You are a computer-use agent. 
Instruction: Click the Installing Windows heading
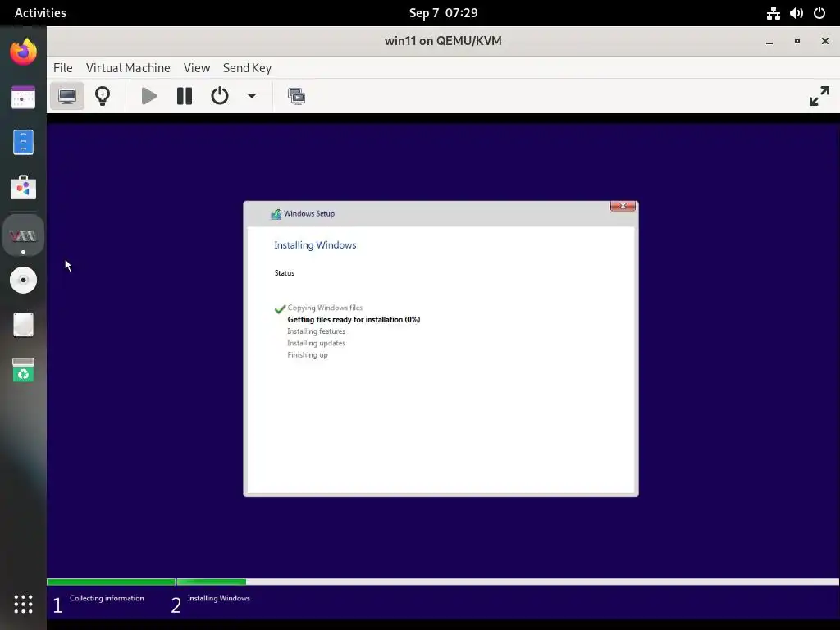(x=315, y=244)
